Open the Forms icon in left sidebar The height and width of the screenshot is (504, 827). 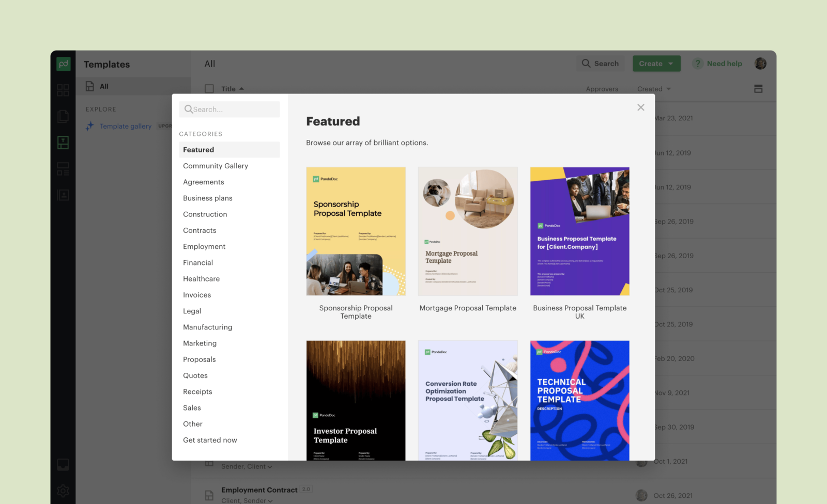[63, 169]
